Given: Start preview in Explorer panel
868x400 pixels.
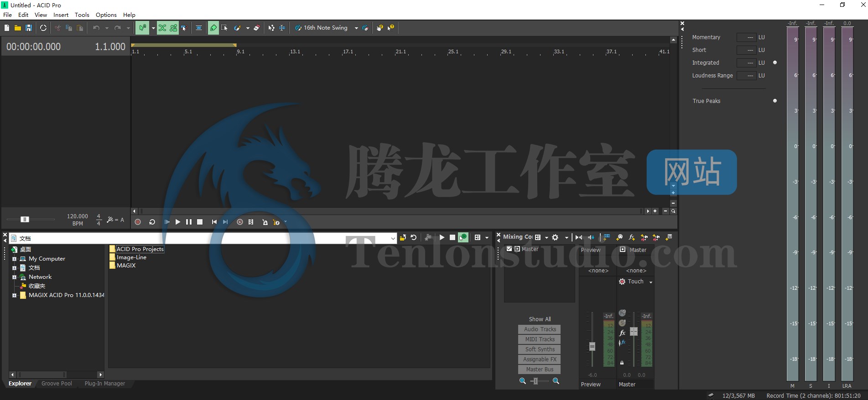Looking at the screenshot, I should [442, 237].
